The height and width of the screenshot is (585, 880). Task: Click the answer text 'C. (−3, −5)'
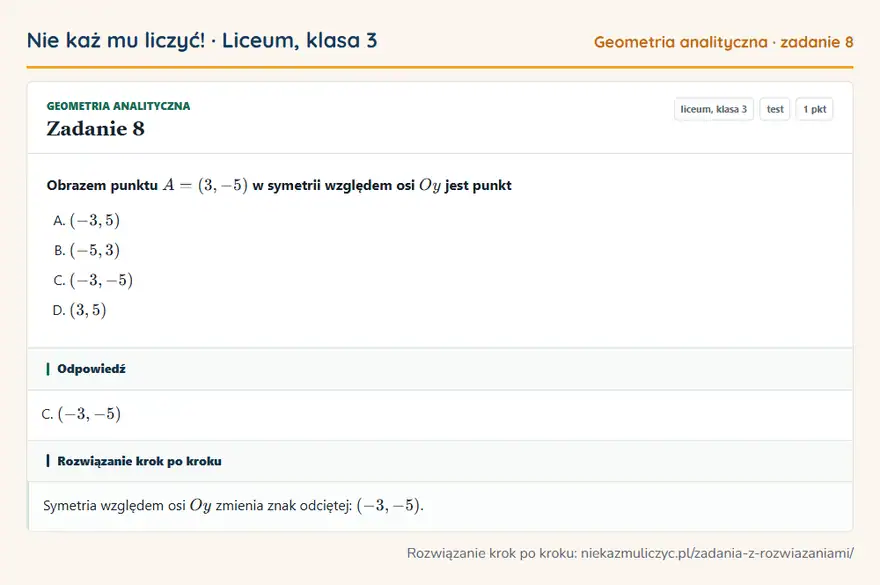click(81, 414)
